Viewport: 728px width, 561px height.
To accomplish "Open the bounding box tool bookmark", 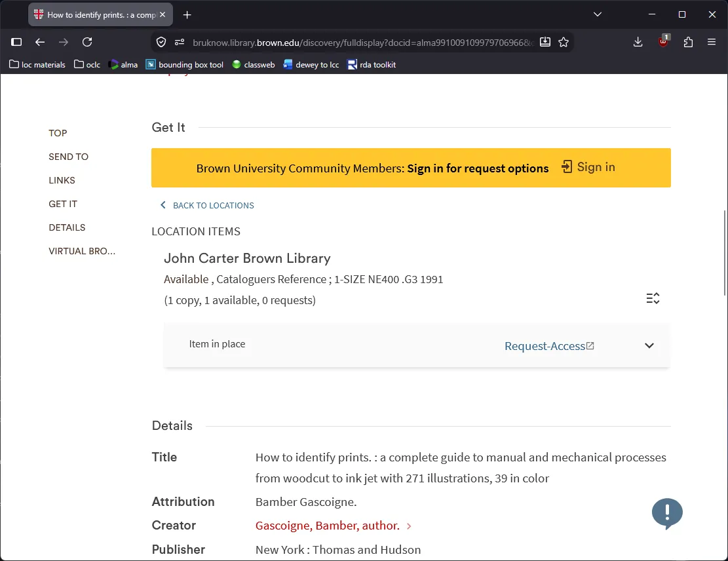I will [x=185, y=64].
